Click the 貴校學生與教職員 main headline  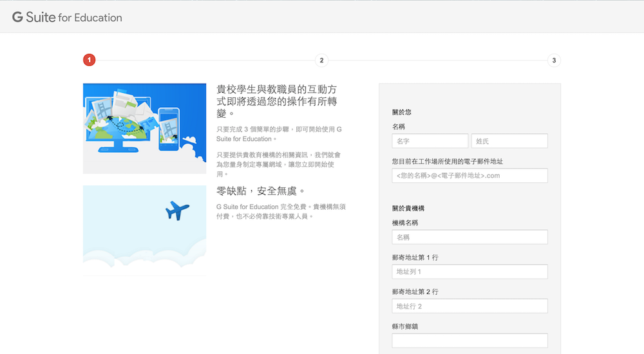(277, 102)
